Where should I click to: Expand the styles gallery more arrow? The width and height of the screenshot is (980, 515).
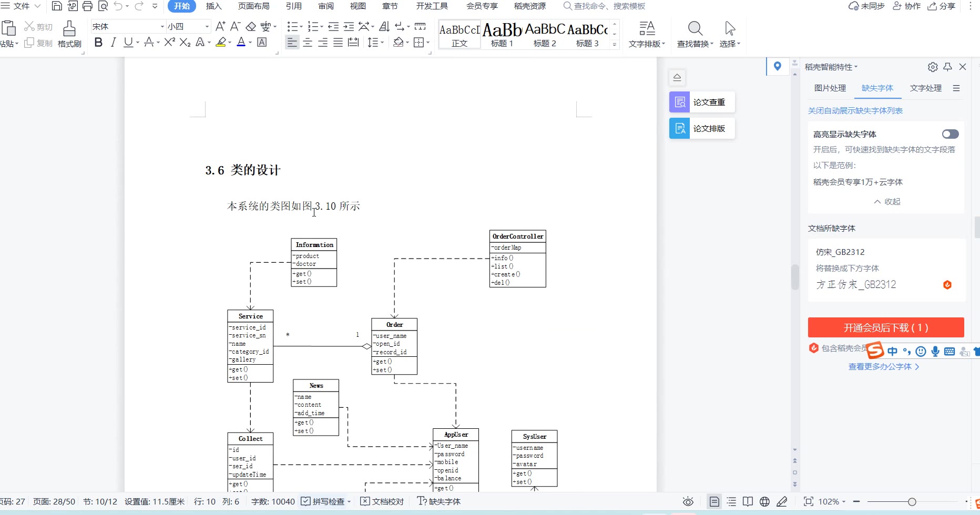click(614, 45)
